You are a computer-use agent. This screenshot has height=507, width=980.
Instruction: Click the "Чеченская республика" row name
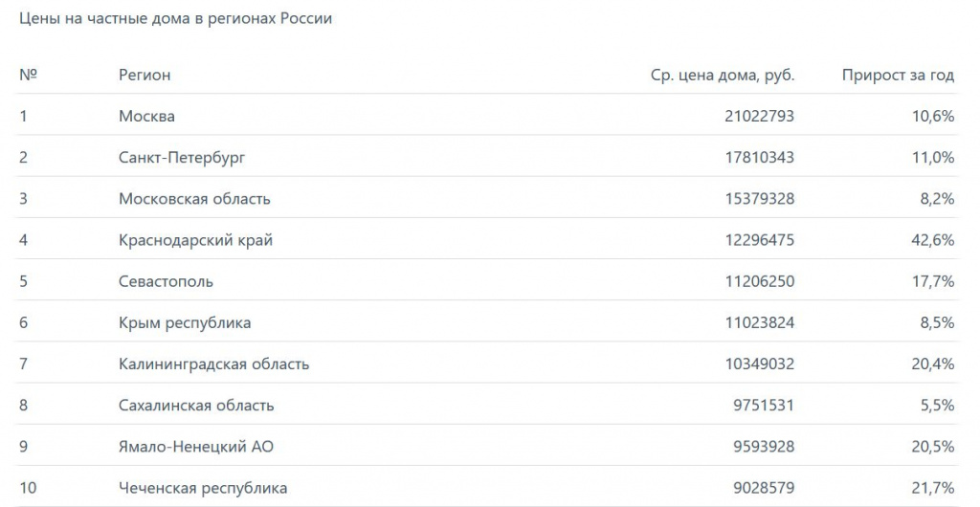pos(203,488)
